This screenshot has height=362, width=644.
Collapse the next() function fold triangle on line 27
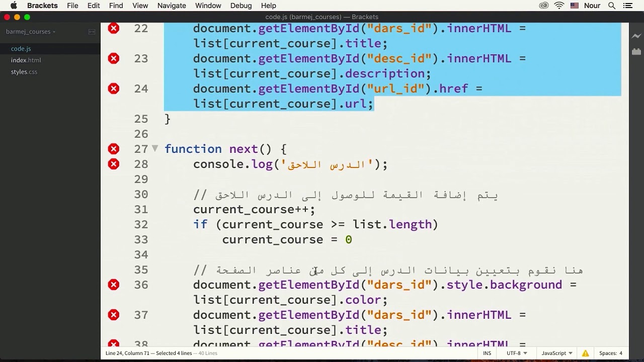(x=155, y=148)
